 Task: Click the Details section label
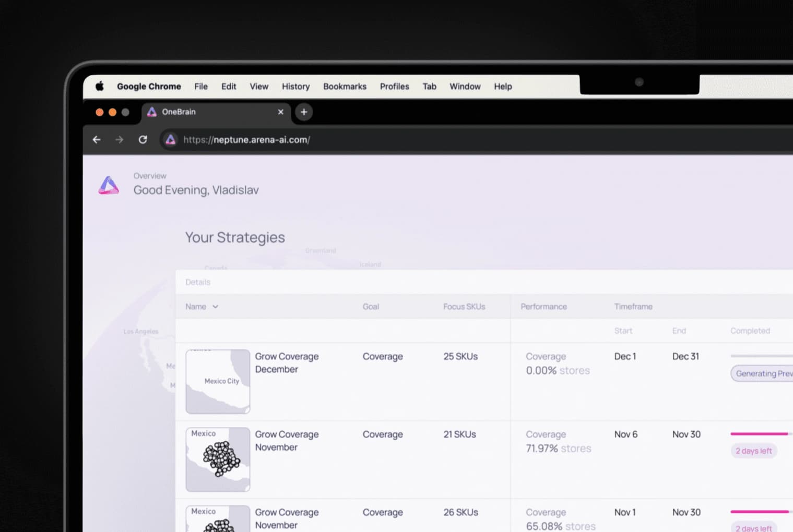pyautogui.click(x=198, y=282)
